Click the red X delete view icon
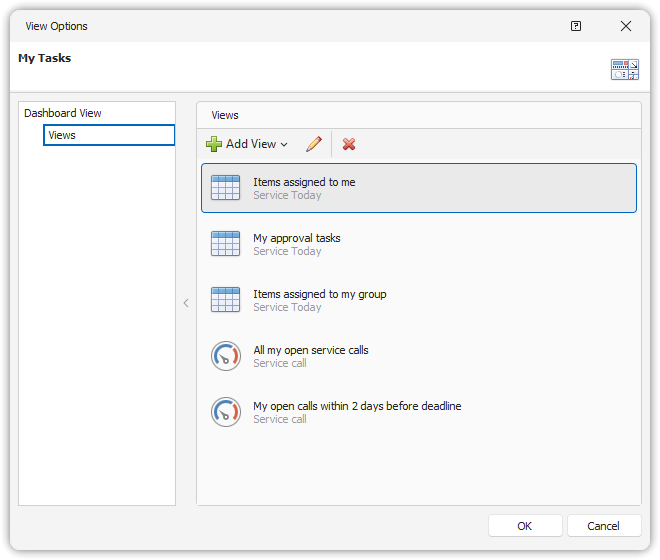This screenshot has height=560, width=660. click(x=349, y=144)
